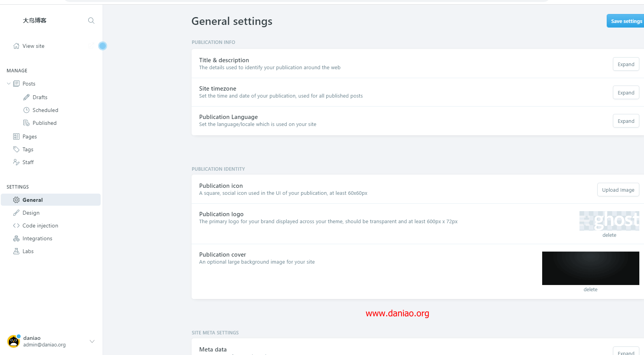The image size is (644, 355).
Task: Open View site via house icon
Action: (x=16, y=46)
